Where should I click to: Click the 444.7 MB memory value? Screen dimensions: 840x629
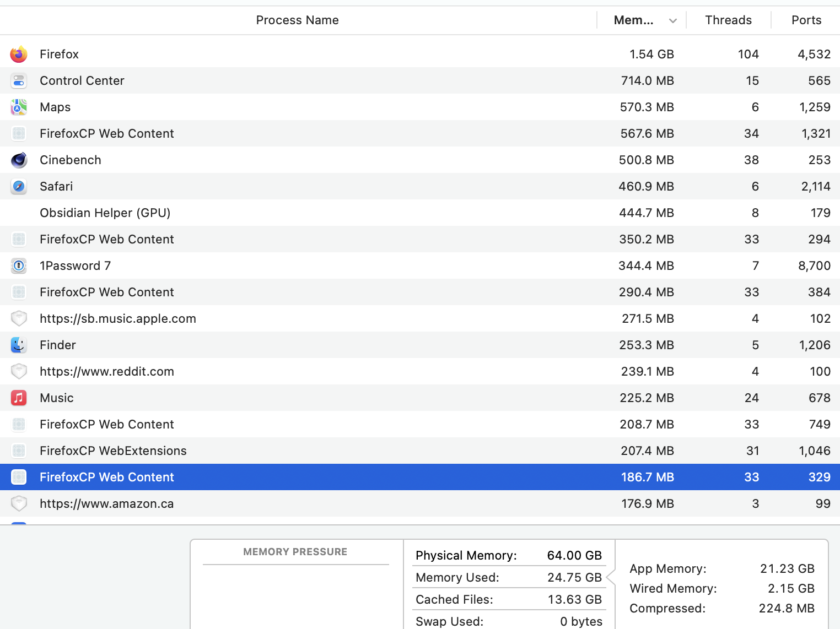tap(647, 213)
